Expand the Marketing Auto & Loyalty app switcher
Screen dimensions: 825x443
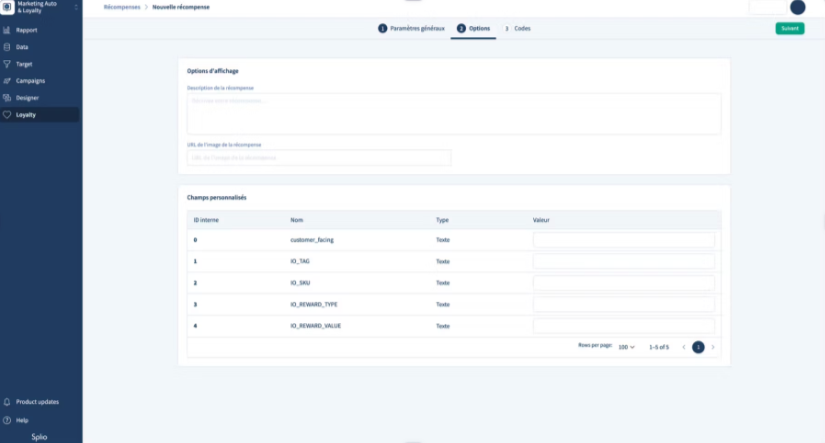pyautogui.click(x=75, y=8)
